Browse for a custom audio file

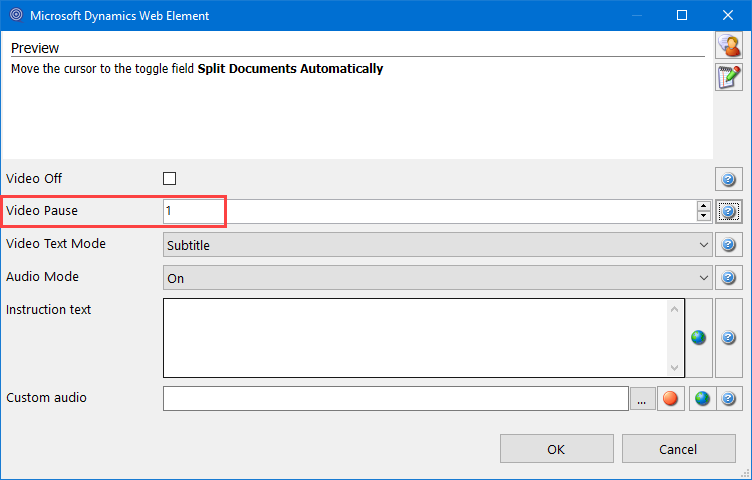click(643, 398)
